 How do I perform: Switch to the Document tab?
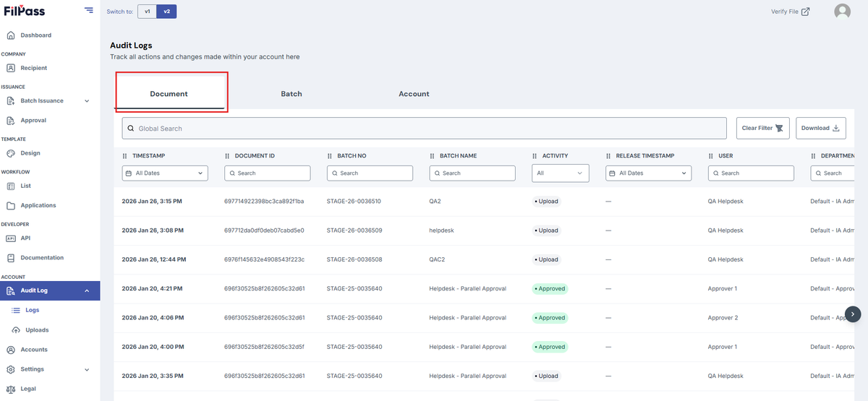169,94
